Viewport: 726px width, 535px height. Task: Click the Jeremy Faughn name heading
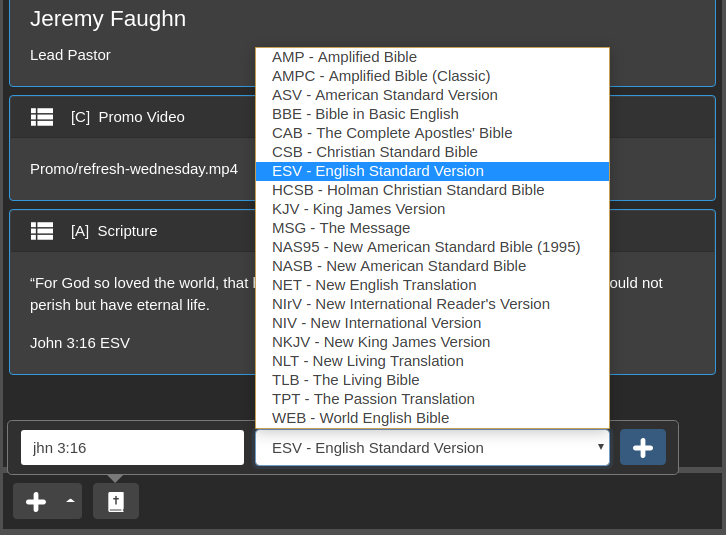[108, 19]
